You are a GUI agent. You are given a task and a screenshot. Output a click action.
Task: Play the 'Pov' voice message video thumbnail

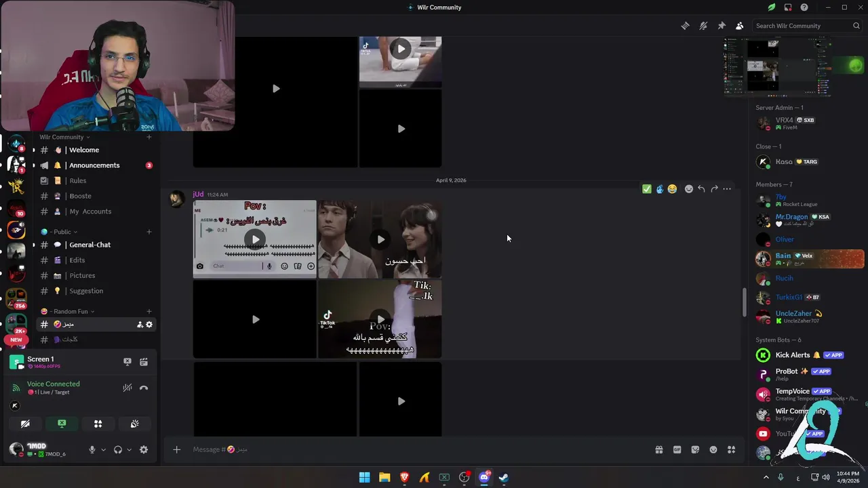(x=255, y=239)
